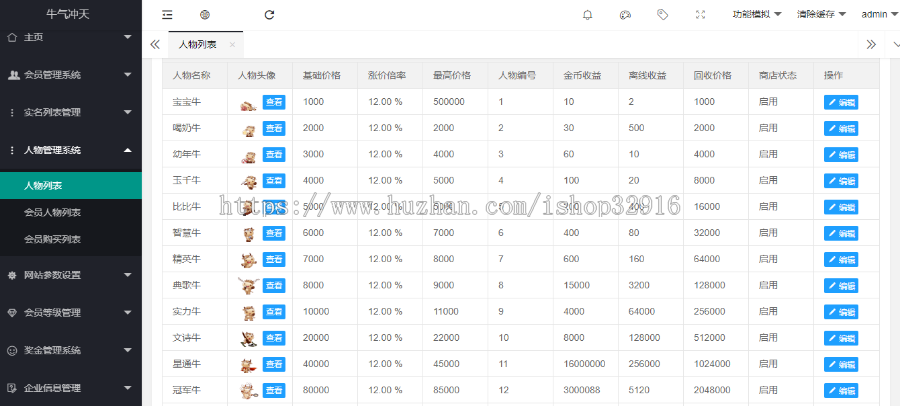
Task: Close the 人物列表 tab
Action: tap(232, 45)
